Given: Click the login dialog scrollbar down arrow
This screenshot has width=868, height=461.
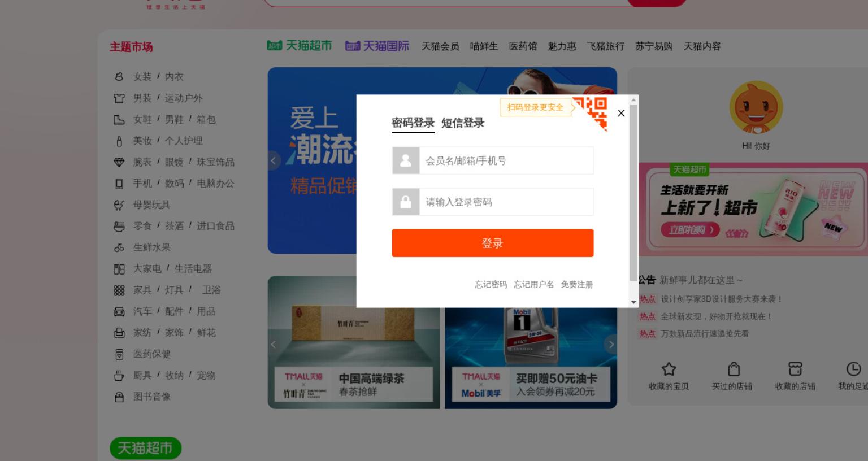Looking at the screenshot, I should point(633,302).
